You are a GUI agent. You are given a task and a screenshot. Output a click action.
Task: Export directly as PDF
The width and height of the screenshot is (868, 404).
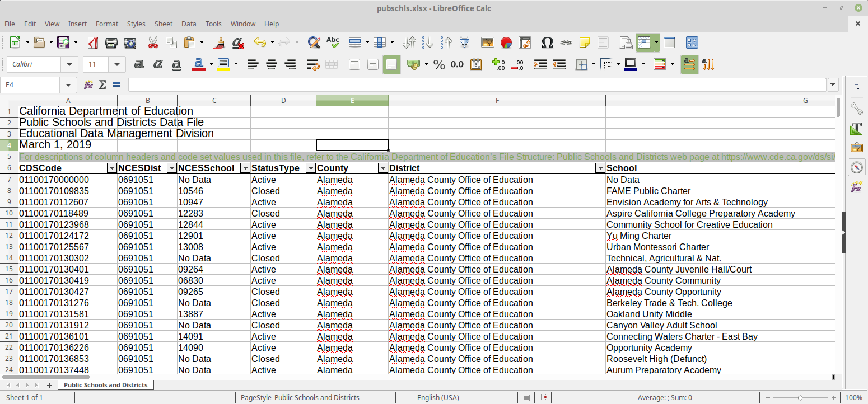click(94, 43)
